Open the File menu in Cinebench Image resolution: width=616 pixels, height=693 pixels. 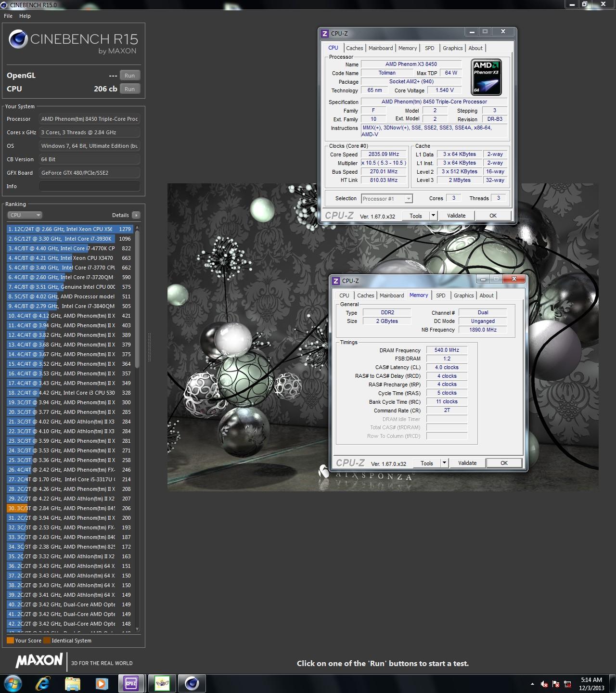pyautogui.click(x=8, y=16)
